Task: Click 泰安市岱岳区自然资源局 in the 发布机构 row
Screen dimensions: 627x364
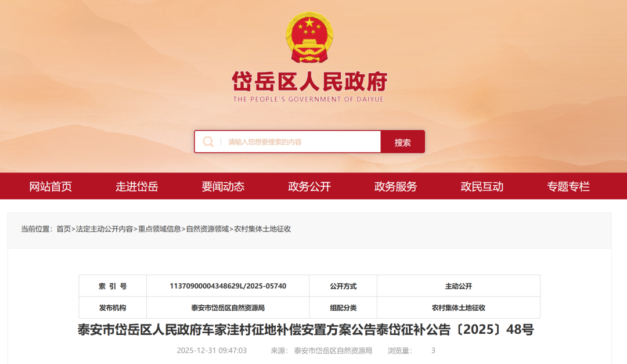Action: click(x=228, y=308)
